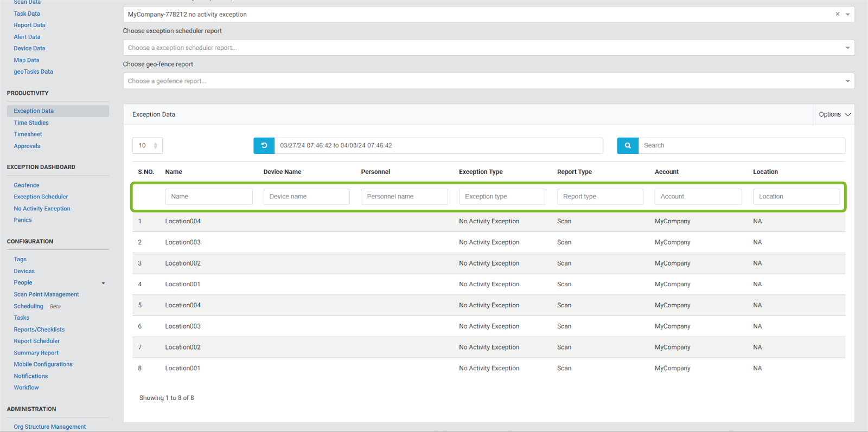Click the Name filter field
This screenshot has width=868, height=432.
coord(208,197)
